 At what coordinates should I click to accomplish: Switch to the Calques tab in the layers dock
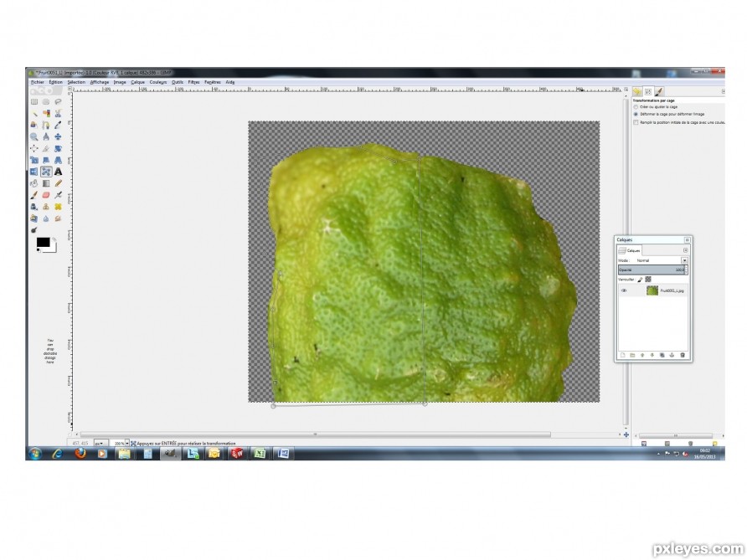coord(630,250)
